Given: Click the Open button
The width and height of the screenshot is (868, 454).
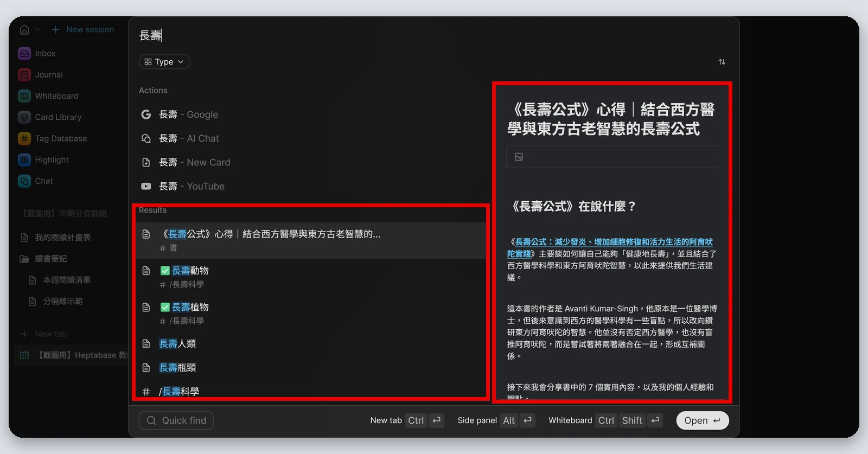Looking at the screenshot, I should [x=702, y=420].
